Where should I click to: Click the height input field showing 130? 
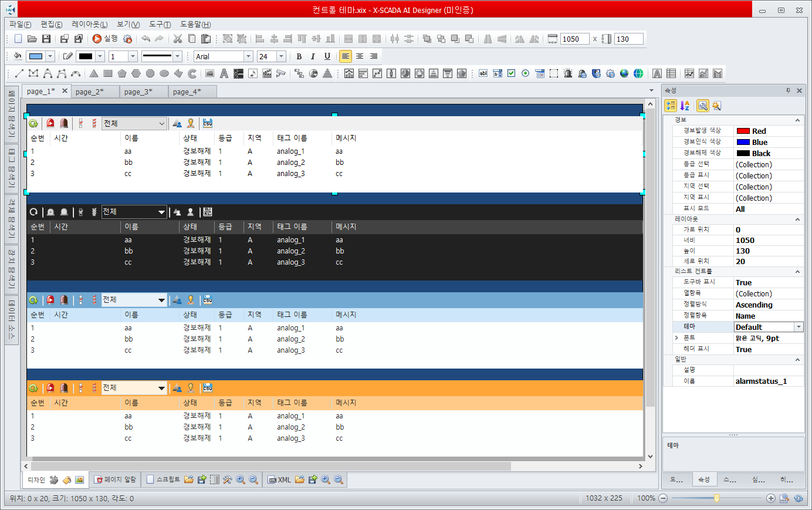tap(628, 39)
